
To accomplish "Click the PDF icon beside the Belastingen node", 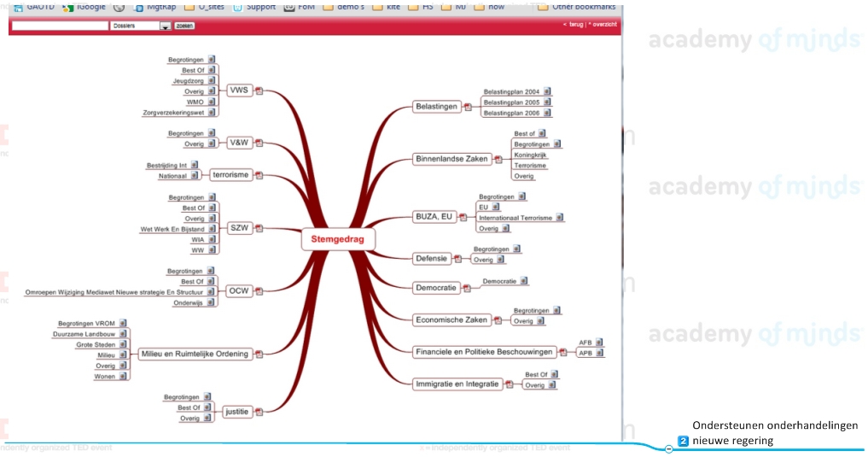I will (x=468, y=108).
